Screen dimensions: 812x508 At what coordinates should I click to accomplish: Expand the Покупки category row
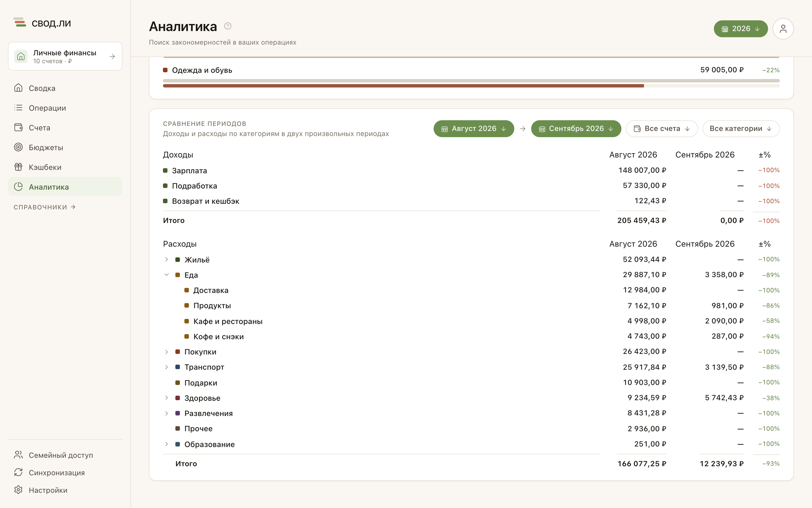coord(166,352)
